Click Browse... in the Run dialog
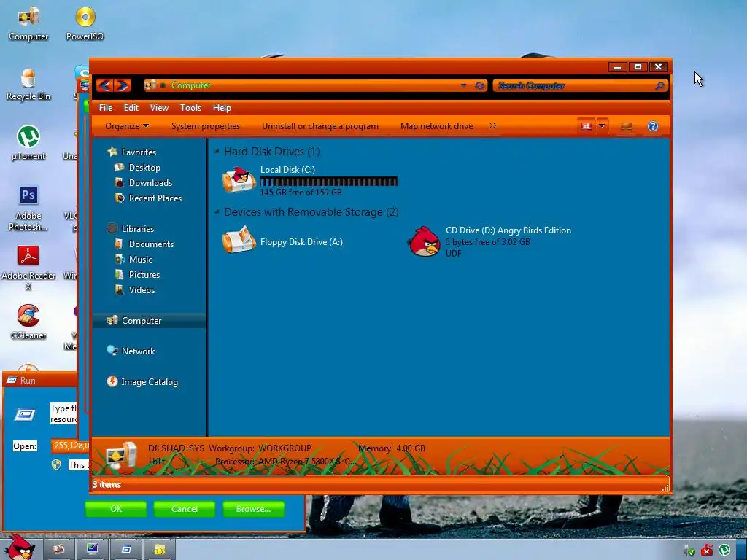Screen dimensions: 747x560 pos(253,508)
